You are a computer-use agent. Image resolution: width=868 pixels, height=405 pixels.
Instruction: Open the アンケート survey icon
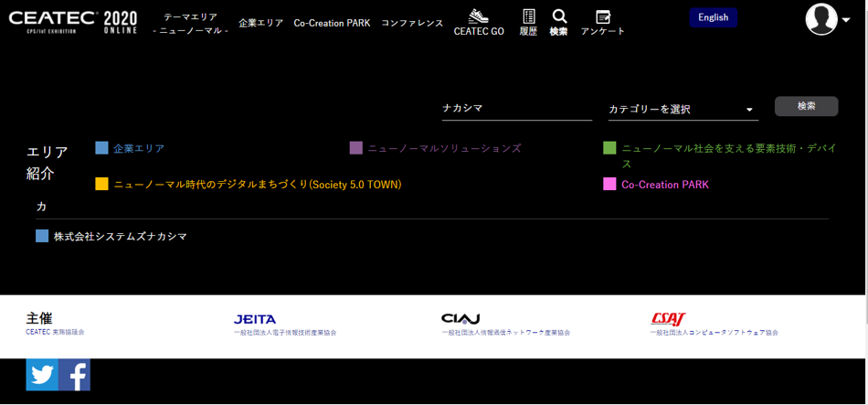(603, 16)
